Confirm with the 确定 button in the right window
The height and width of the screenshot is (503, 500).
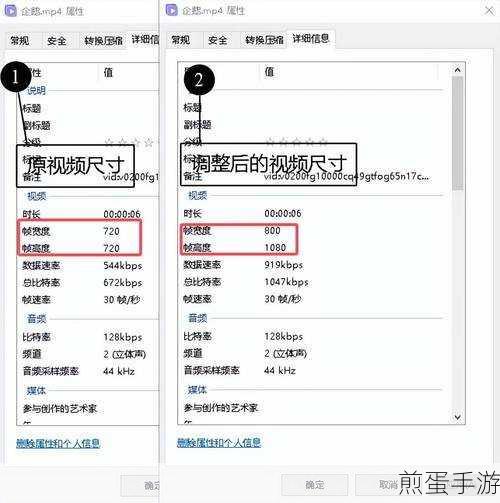coord(315,485)
